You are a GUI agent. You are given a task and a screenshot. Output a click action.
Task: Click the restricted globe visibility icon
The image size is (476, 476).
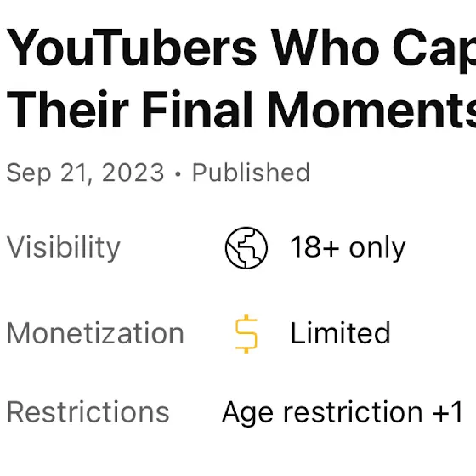coord(246,247)
